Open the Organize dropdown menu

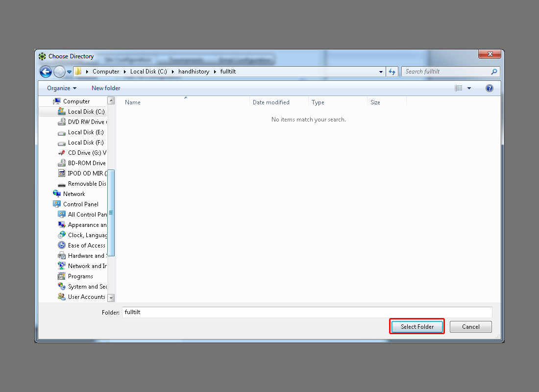click(x=62, y=88)
